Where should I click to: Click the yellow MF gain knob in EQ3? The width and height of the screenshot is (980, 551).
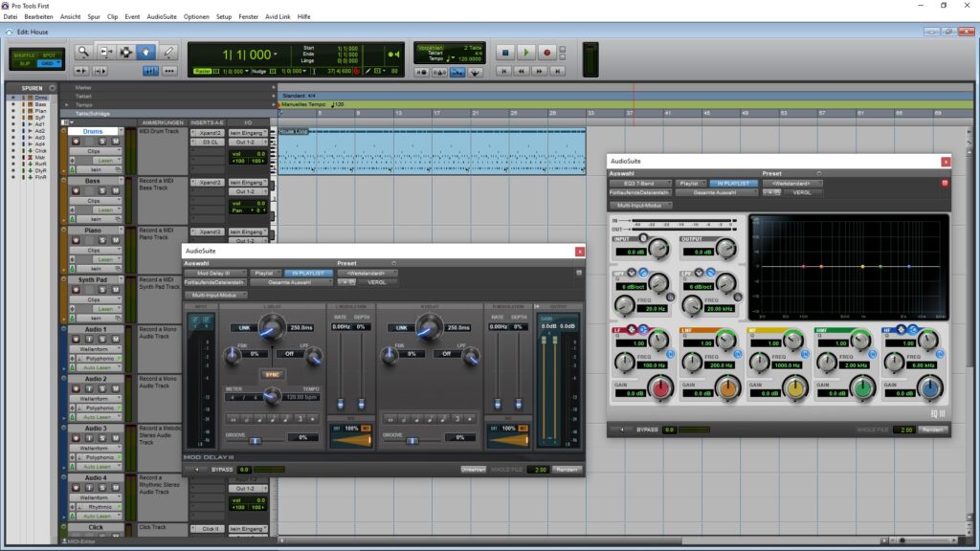pyautogui.click(x=795, y=388)
